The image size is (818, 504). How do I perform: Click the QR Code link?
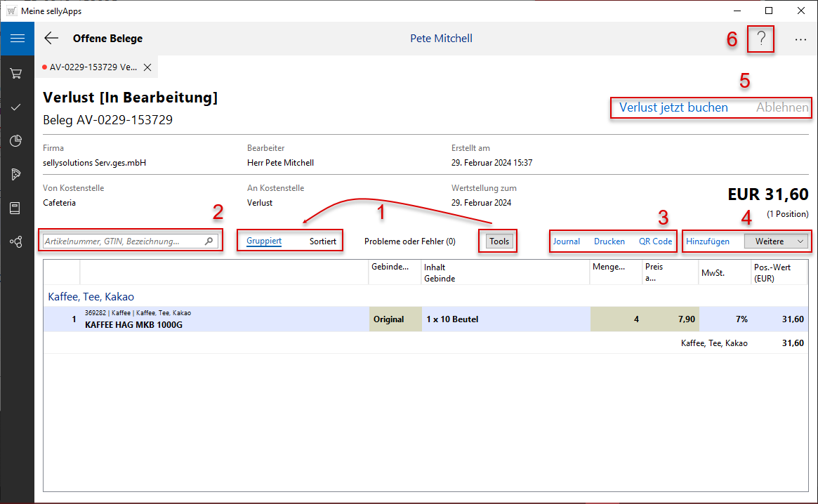tap(655, 241)
